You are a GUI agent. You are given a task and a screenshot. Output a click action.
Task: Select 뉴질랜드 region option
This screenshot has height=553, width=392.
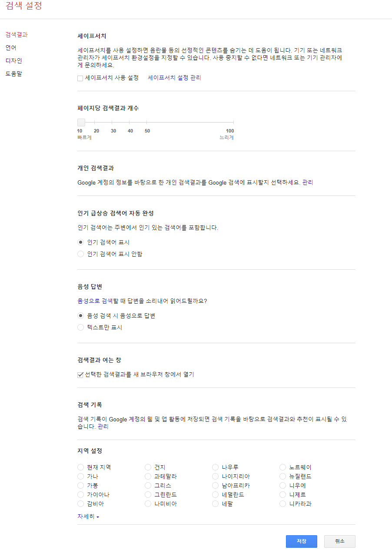click(x=282, y=476)
